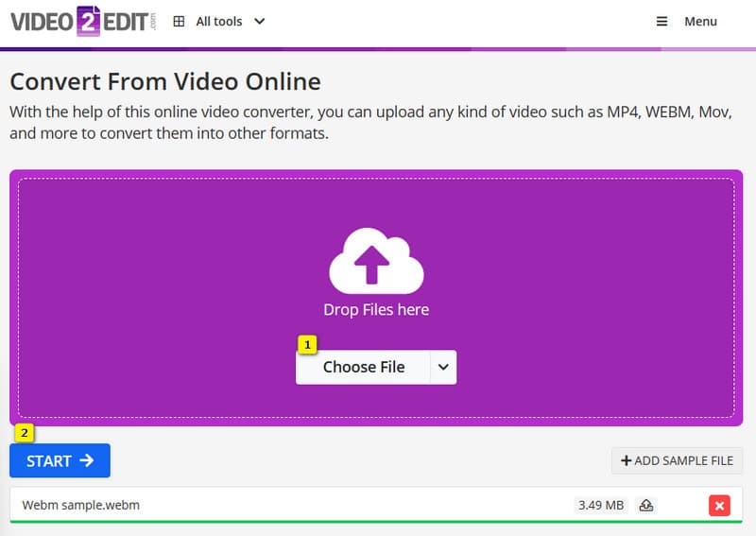Open the Menu label in header
Viewport: 756px width, 536px height.
[x=700, y=22]
